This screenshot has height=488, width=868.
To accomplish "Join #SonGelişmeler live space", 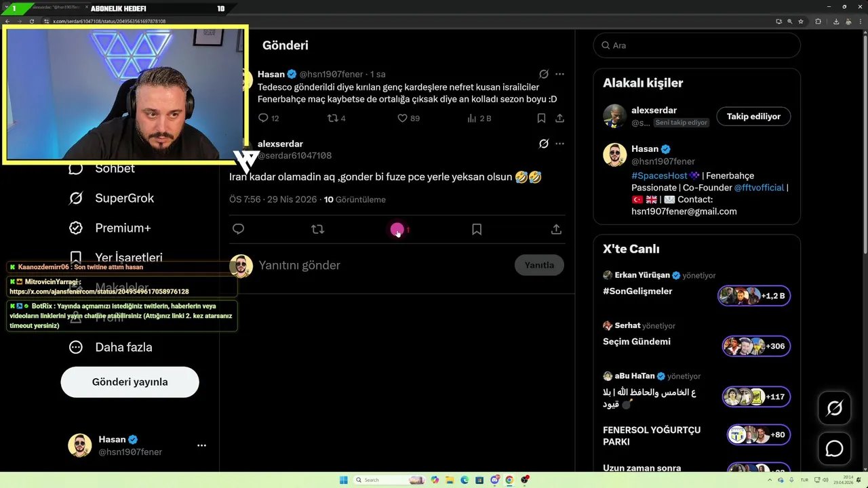I will [637, 291].
